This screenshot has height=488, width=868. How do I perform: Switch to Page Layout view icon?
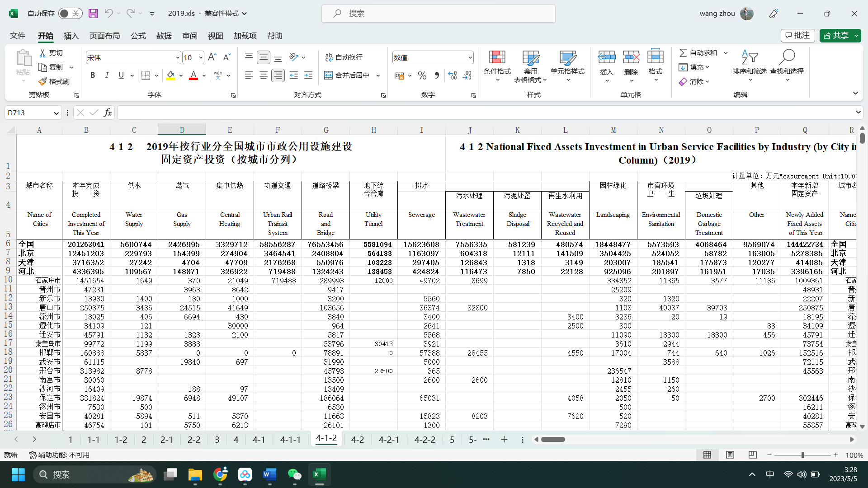point(730,455)
